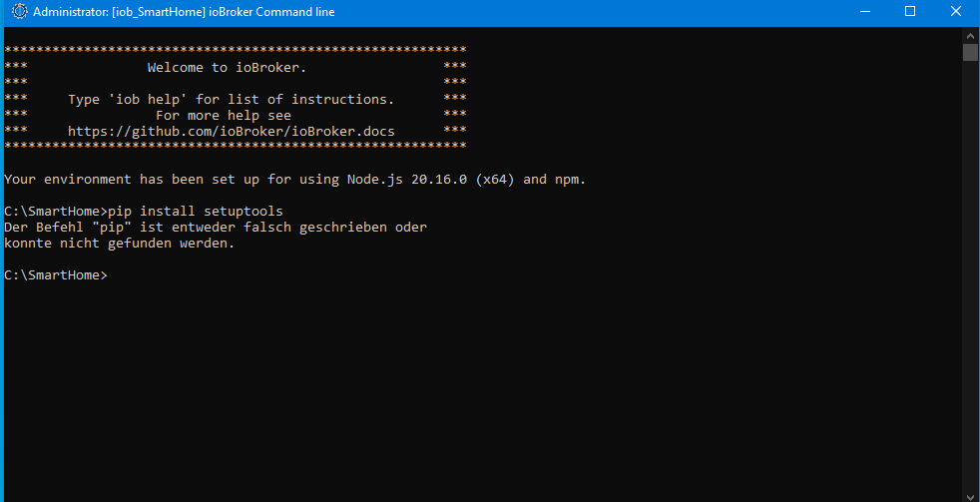Maximize the ioBroker Command line window
The image size is (980, 502).
910,11
